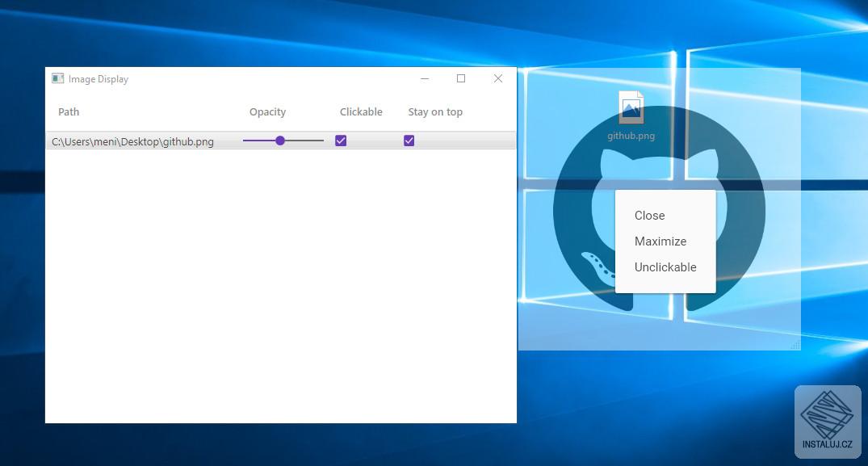Click the resize grip on the overlay window
Screen dimensions: 868x466
(794, 345)
